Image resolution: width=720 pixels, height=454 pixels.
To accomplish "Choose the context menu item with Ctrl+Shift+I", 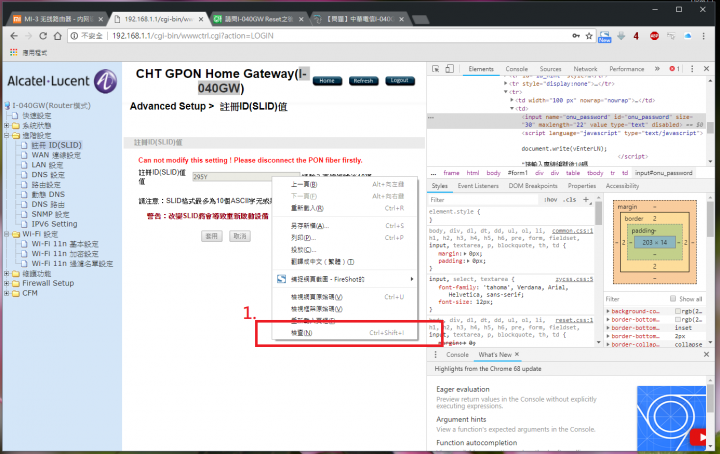I will (x=345, y=333).
